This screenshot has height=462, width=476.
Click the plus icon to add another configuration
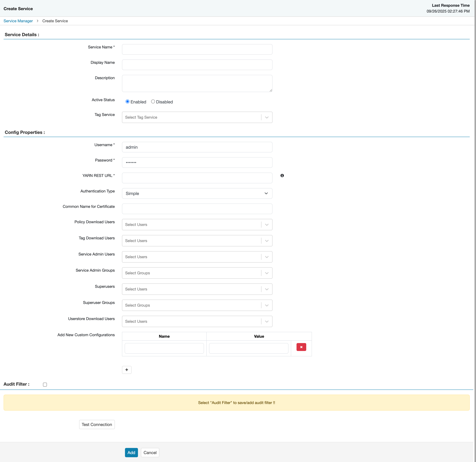[x=126, y=370]
